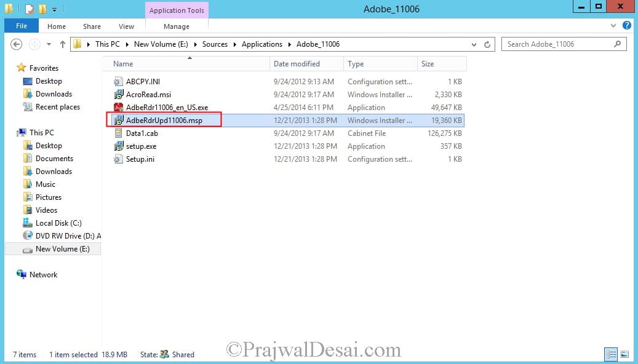This screenshot has height=364, width=638.
Task: Expand the ribbon with the chevron
Action: 613,26
